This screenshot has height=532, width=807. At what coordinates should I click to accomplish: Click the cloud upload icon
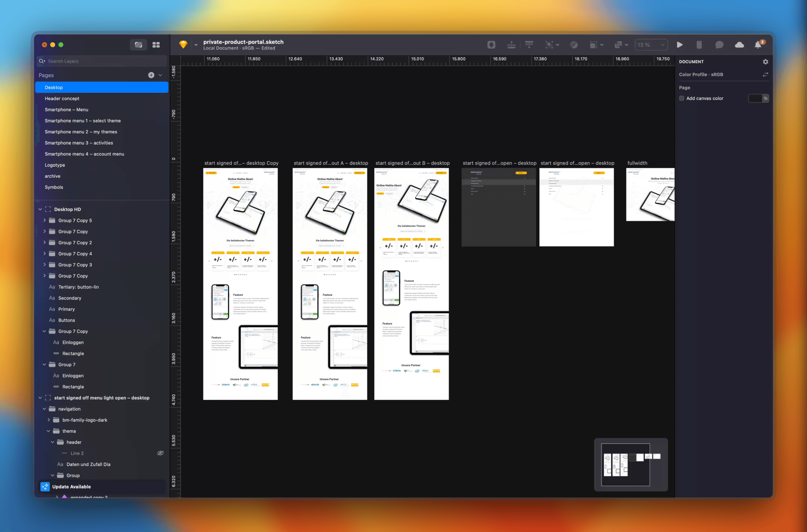739,45
